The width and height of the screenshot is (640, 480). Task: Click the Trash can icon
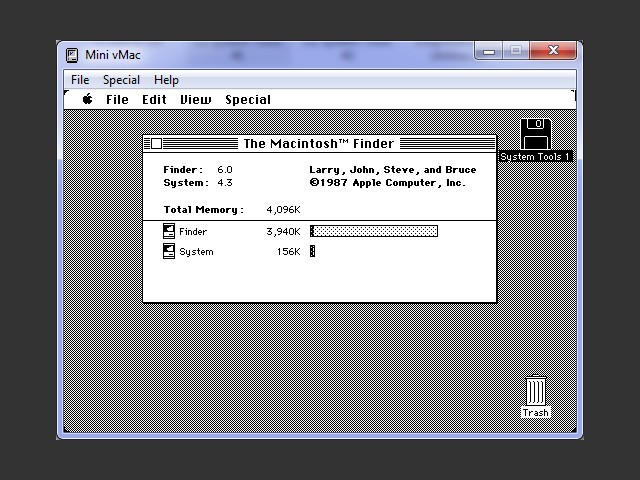pos(536,391)
